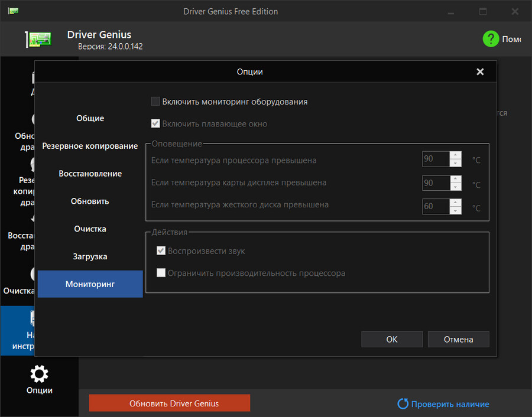Click display card temperature value field
The height and width of the screenshot is (417, 532).
436,183
